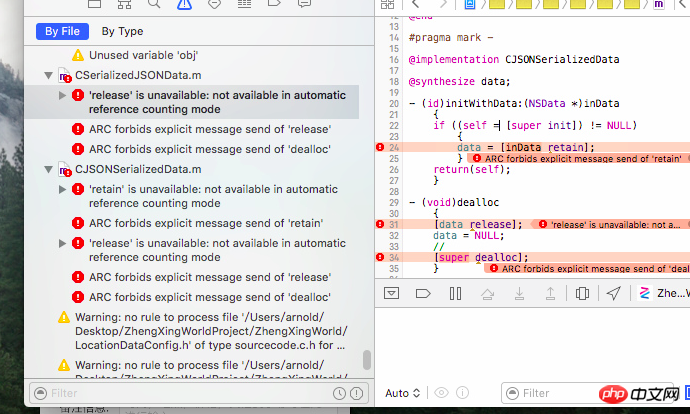Go back in editor history

[415, 4]
